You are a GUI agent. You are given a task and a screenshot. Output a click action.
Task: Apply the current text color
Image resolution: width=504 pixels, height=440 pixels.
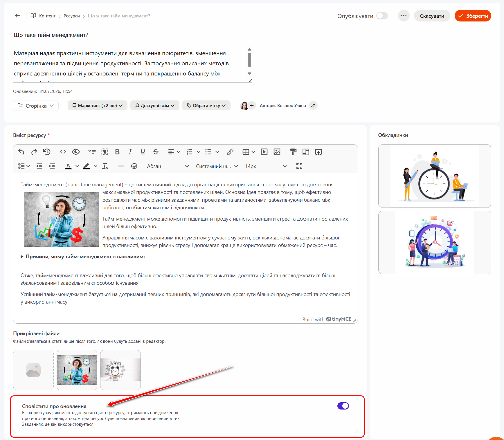click(68, 166)
